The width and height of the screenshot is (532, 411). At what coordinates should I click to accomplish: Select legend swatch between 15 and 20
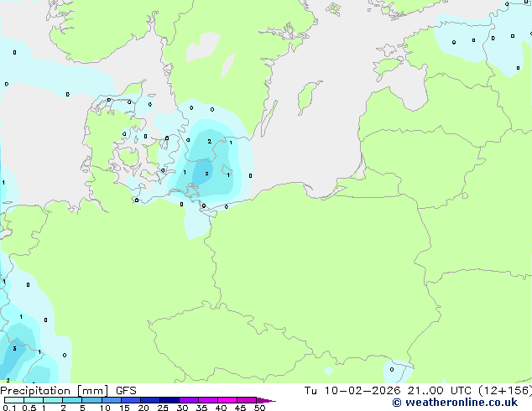[131, 400]
